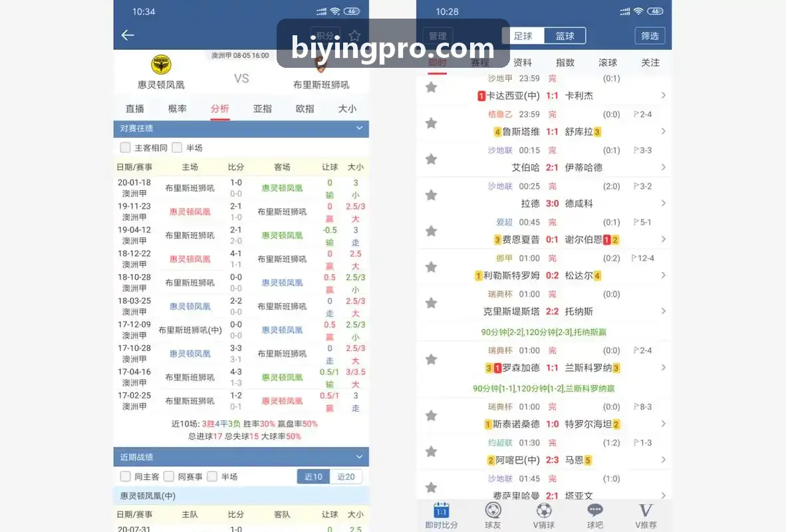Toggle 半场 checkbox under 对赛往绩
The image size is (786, 532).
pos(177,148)
